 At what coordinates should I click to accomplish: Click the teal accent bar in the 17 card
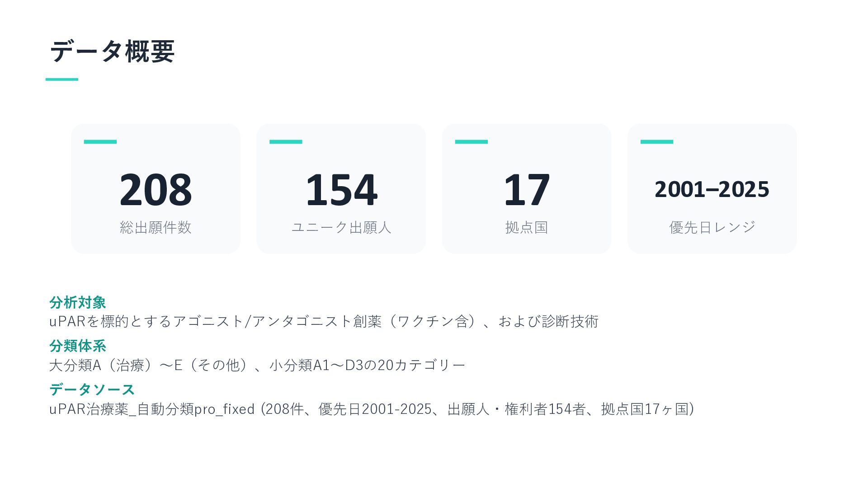(472, 142)
